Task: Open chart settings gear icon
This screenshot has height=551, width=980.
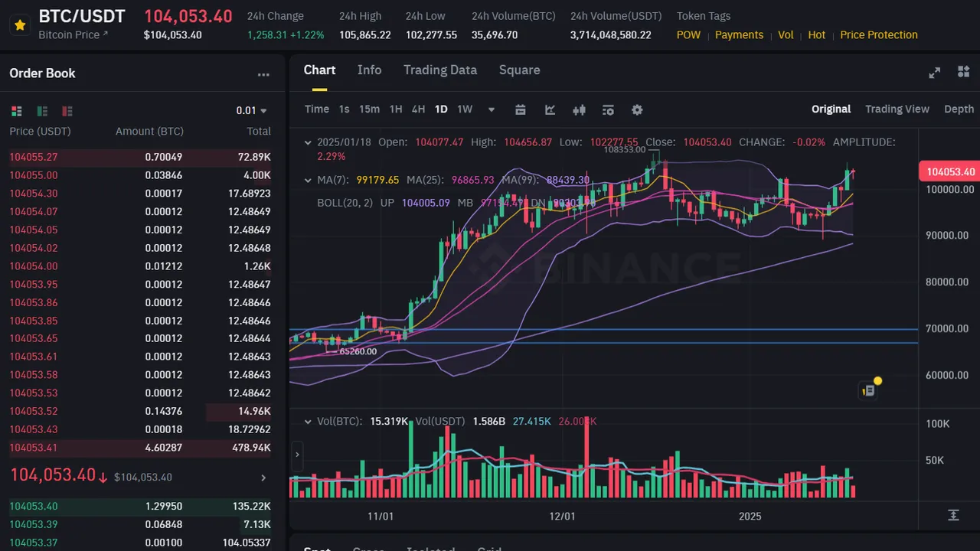Action: point(637,109)
